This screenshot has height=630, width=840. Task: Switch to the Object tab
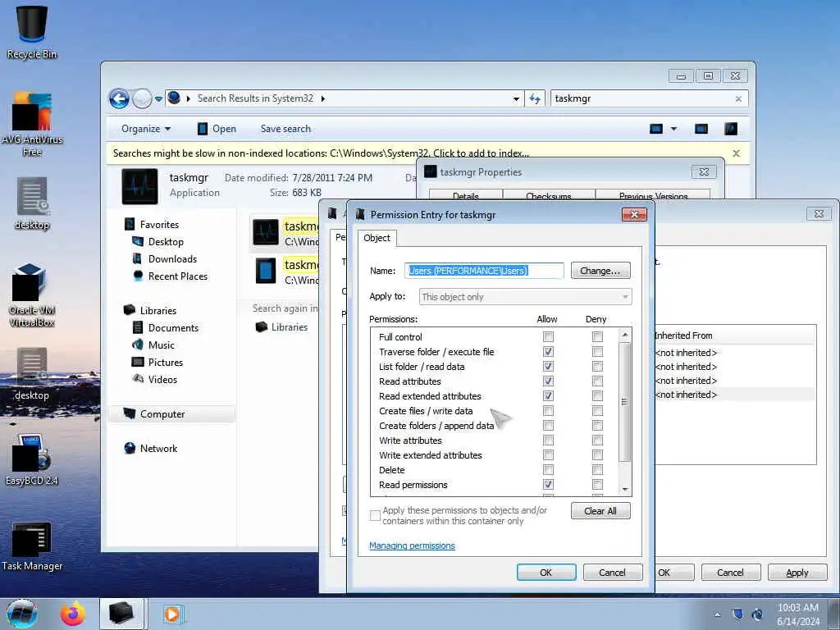pyautogui.click(x=377, y=238)
